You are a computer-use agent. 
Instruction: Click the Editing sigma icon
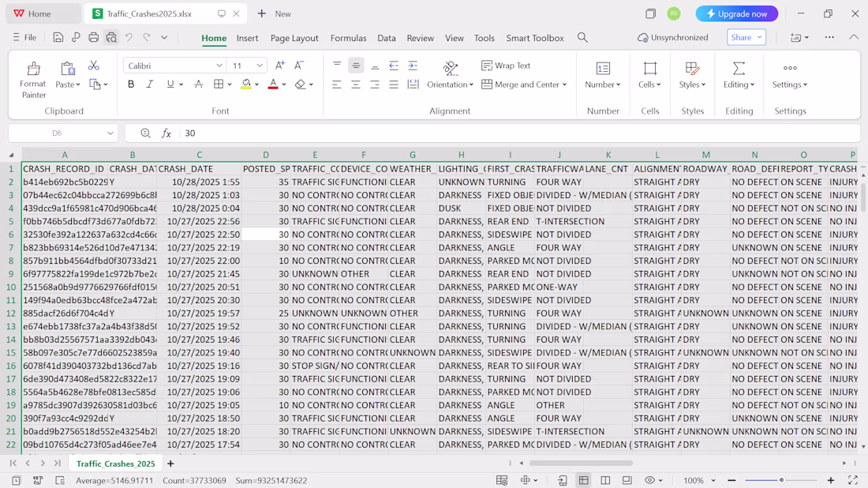coord(739,68)
